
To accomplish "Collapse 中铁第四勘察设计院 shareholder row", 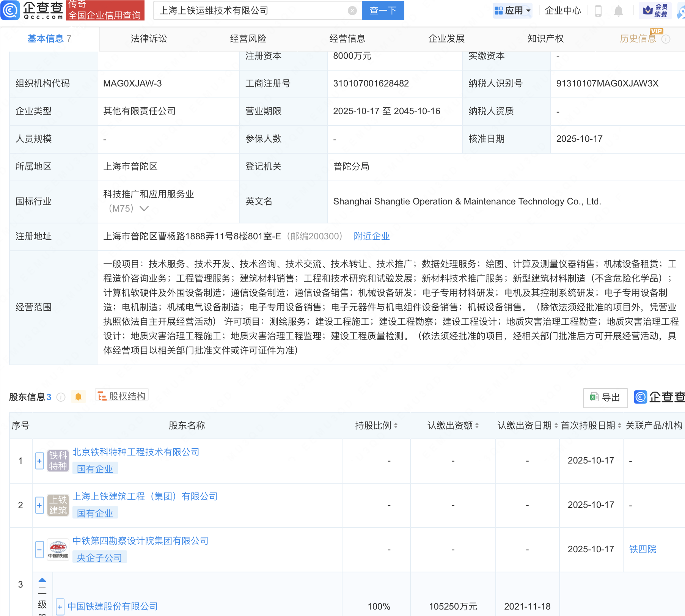I will (39, 550).
